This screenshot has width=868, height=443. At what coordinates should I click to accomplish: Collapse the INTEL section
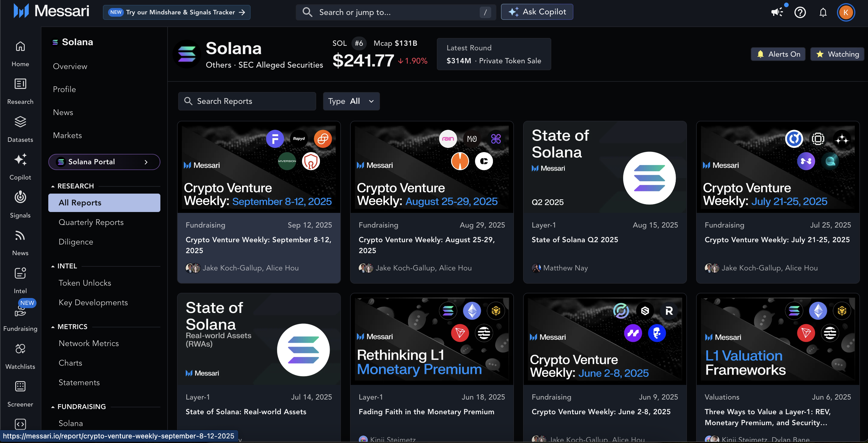53,266
